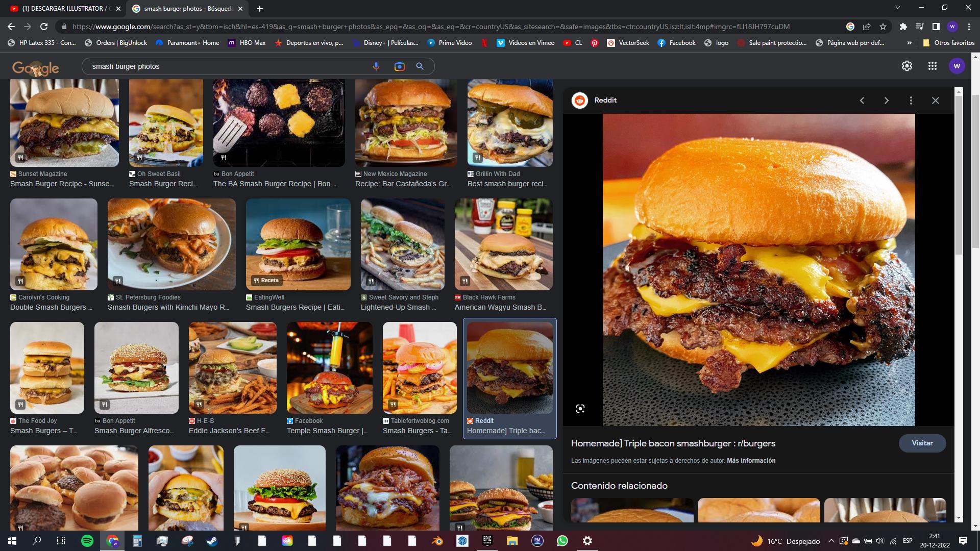The width and height of the screenshot is (980, 551).
Task: Select Bon Appetit grilling burgers thumbnail
Action: coord(279,123)
